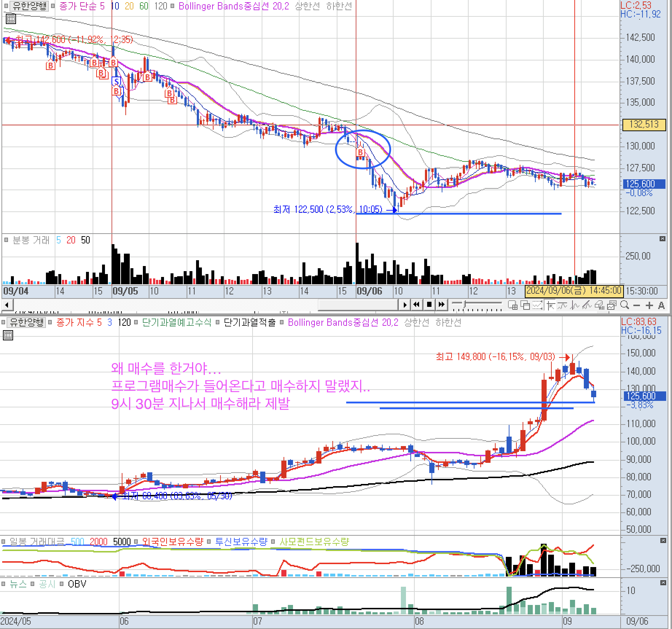Toggle the 종가 단순 moving average checkbox
This screenshot has width=672, height=629.
[53, 6]
